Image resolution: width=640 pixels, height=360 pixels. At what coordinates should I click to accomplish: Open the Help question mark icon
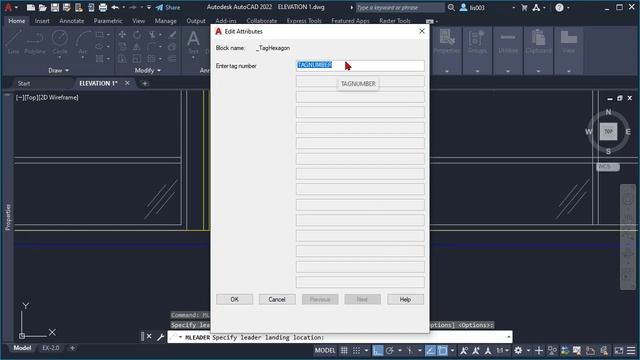(x=559, y=7)
